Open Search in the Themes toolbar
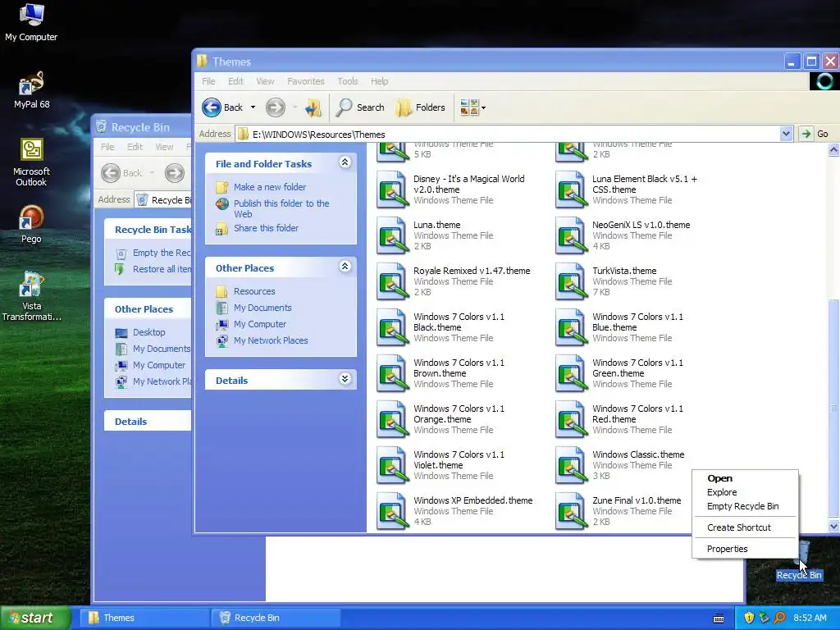Image resolution: width=840 pixels, height=630 pixels. click(x=360, y=107)
